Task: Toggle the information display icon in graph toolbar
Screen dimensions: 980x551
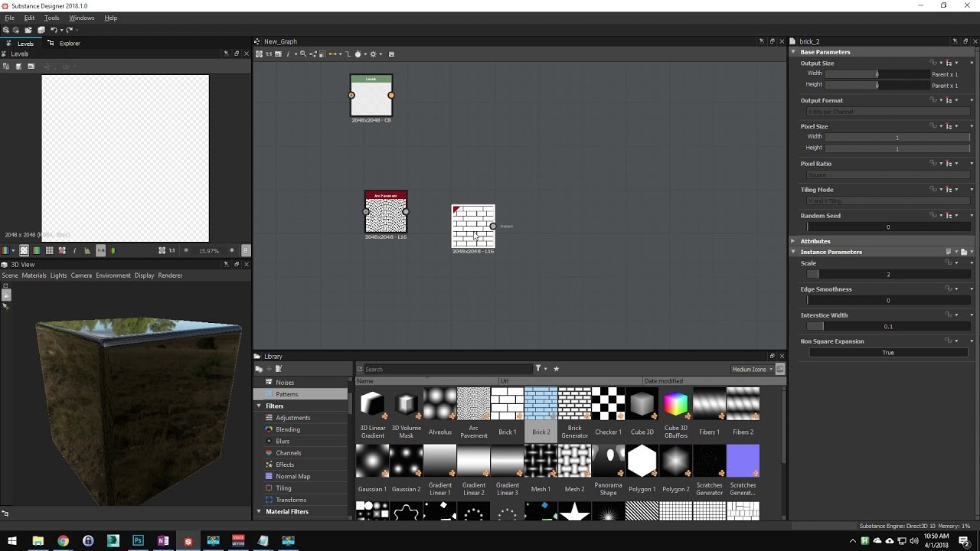Action: pyautogui.click(x=289, y=54)
